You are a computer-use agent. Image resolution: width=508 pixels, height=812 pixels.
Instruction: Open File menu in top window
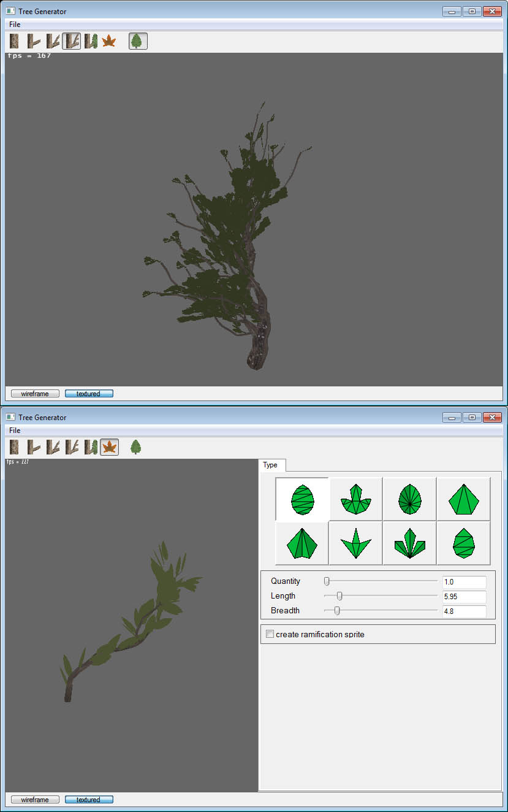[15, 25]
